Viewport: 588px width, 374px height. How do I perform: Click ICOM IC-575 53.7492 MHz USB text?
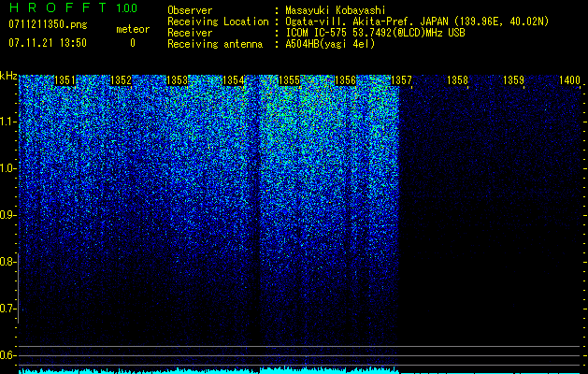pyautogui.click(x=375, y=33)
